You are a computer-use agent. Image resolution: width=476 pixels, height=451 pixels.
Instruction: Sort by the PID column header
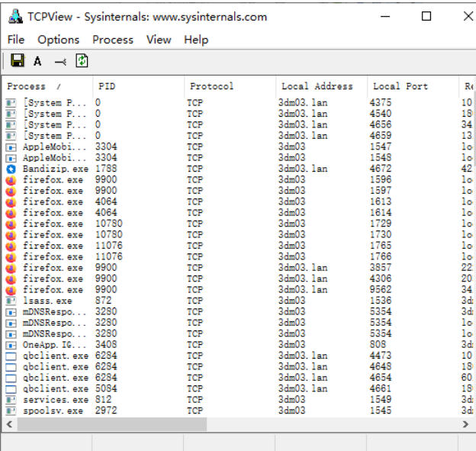click(137, 86)
